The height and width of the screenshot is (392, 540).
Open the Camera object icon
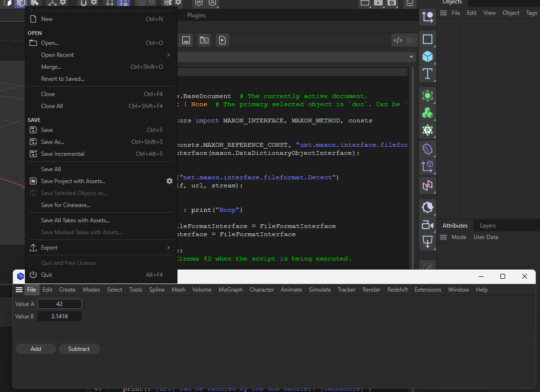[428, 225]
